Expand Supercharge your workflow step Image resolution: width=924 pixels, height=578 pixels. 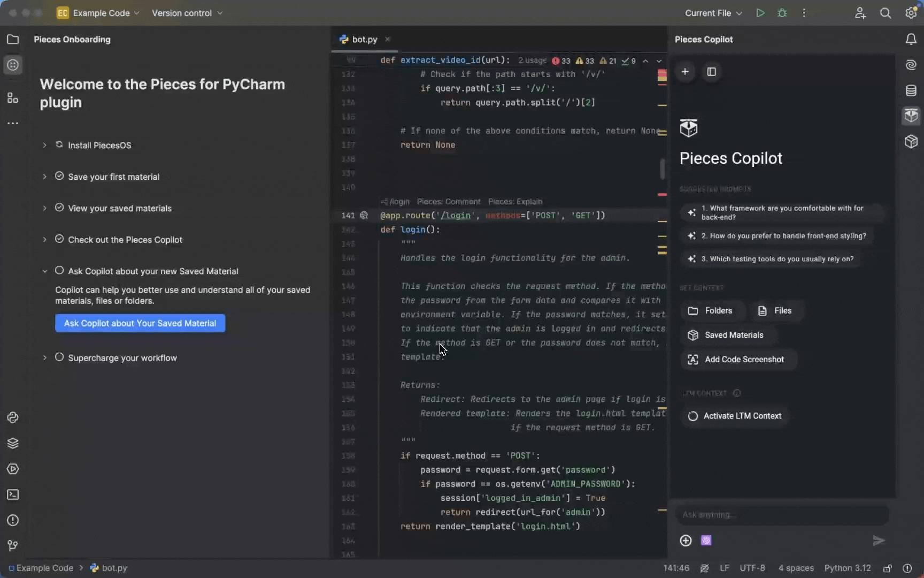point(45,358)
